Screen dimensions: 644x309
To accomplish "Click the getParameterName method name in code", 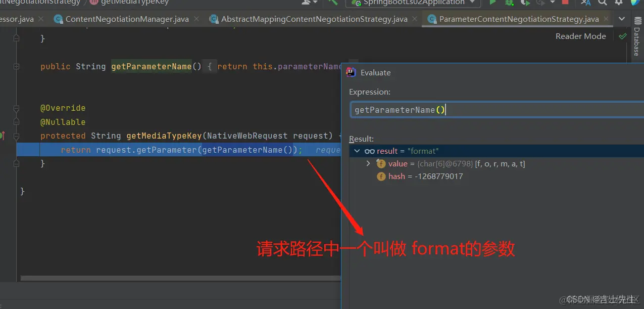I will pyautogui.click(x=152, y=66).
